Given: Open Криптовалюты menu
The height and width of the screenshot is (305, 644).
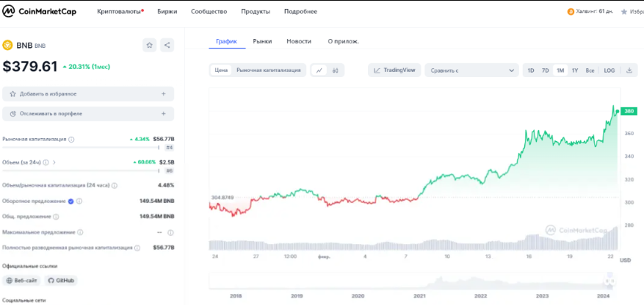Looking at the screenshot, I should tap(120, 12).
